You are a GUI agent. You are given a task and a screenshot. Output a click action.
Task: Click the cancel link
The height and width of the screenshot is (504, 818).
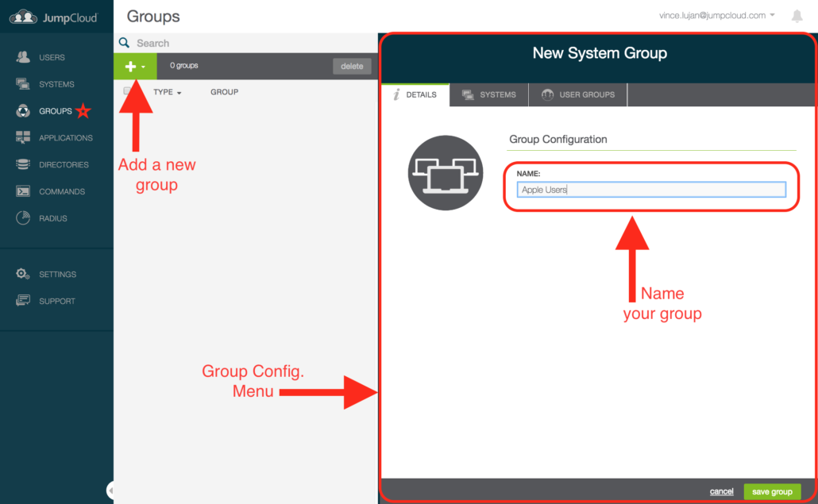pos(721,492)
